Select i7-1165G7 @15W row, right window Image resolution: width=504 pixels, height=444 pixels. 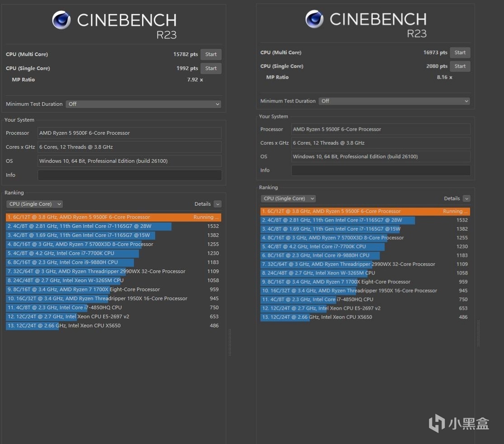click(x=365, y=229)
